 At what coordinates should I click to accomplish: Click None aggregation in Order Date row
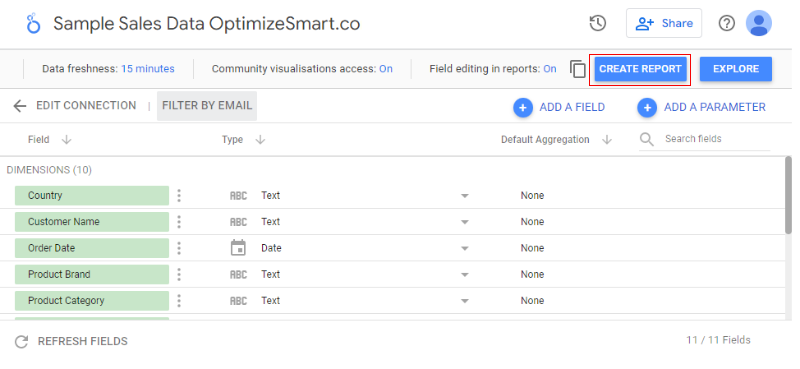coord(532,248)
